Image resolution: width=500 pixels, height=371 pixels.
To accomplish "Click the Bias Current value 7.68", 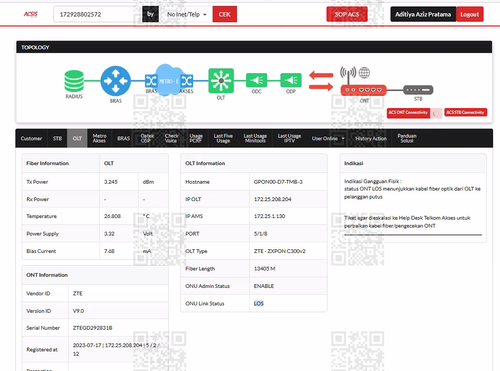I will 109,251.
